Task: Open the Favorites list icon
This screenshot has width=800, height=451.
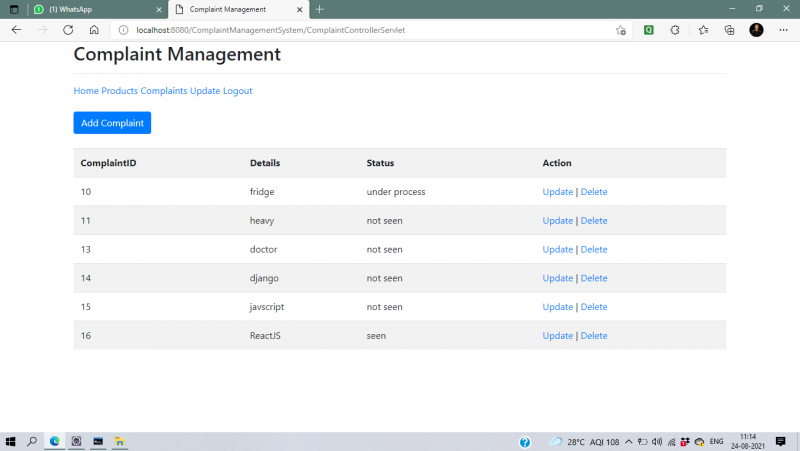Action: click(704, 30)
